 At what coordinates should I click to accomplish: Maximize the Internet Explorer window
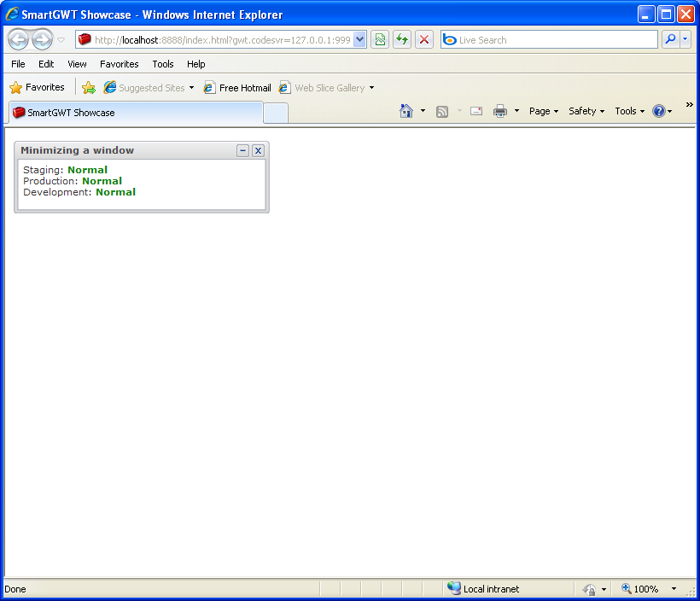click(x=666, y=15)
